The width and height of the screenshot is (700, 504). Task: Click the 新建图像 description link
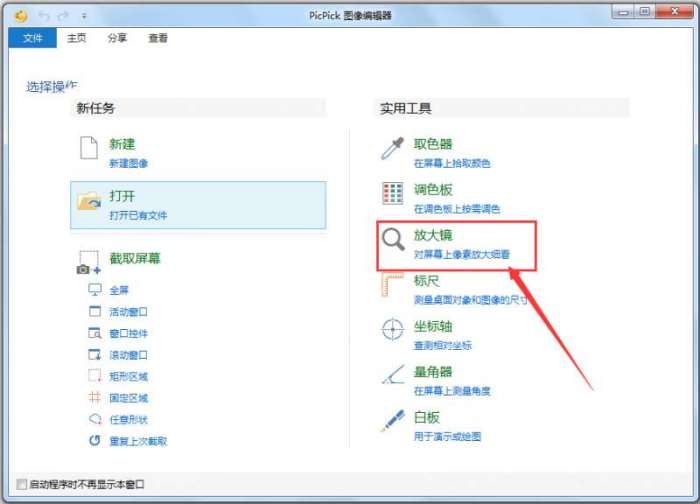[x=129, y=163]
